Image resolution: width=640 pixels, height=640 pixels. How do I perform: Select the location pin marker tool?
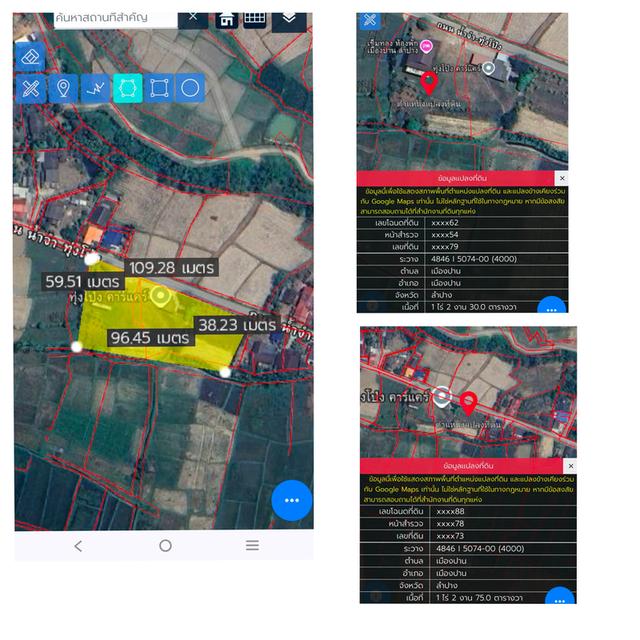coord(63,89)
